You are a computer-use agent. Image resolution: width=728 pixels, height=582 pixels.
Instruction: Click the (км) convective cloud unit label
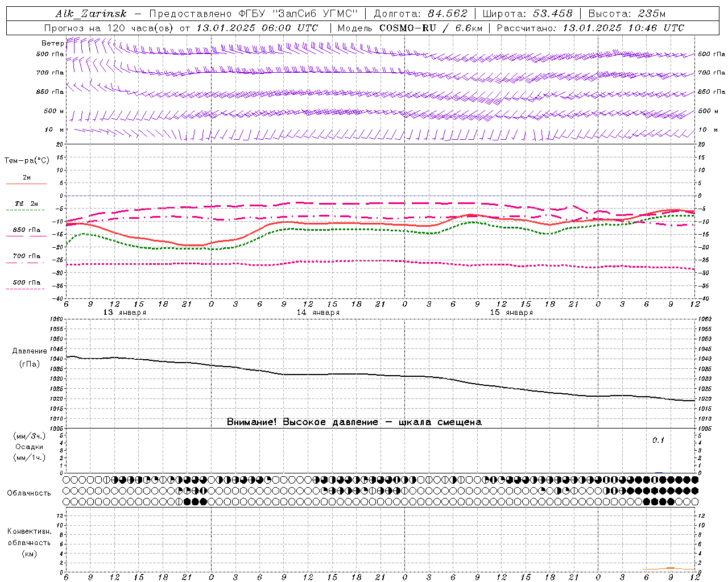pos(29,554)
